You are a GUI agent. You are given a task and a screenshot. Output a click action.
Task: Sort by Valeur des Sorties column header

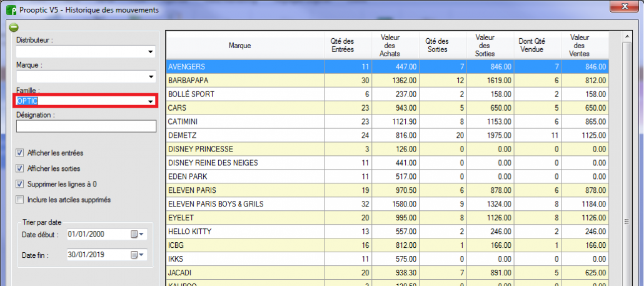click(x=490, y=46)
